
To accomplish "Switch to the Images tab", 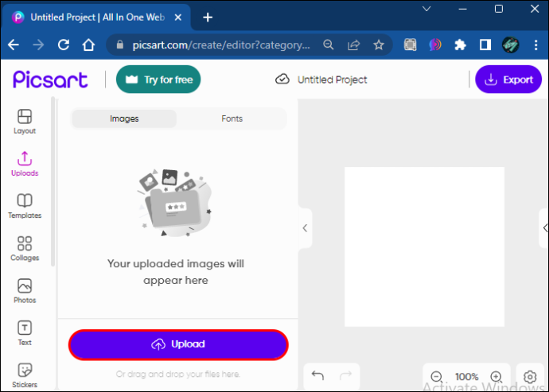I will (x=124, y=118).
